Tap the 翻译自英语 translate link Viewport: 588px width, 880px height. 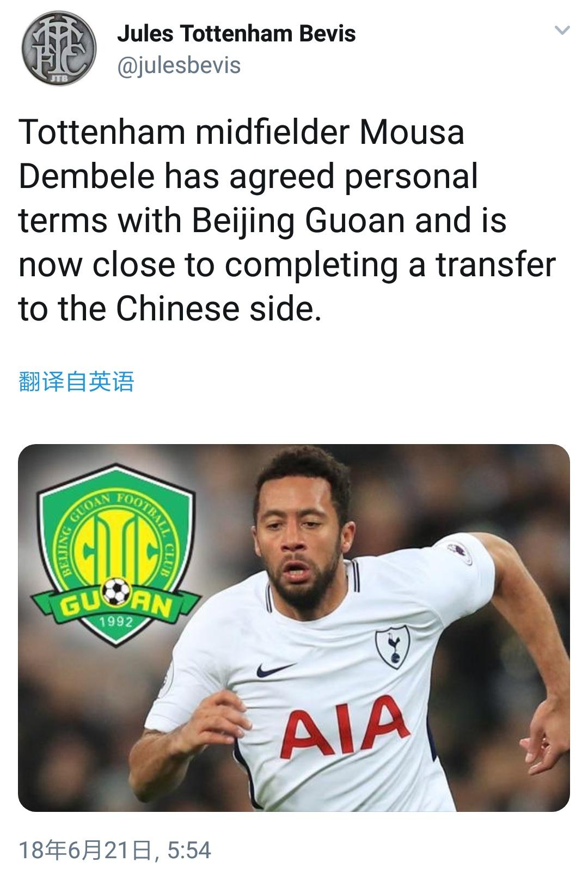76,381
